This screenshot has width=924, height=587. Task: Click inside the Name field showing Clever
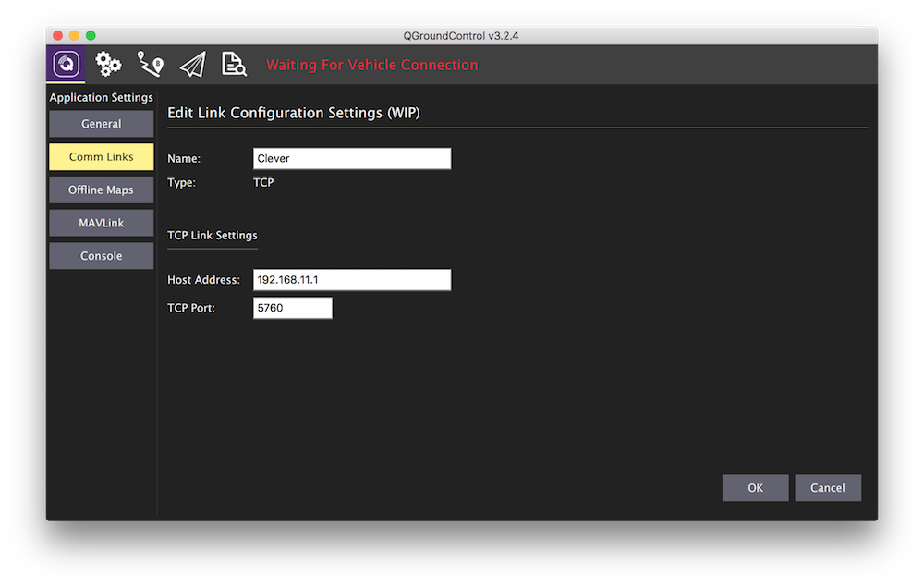coord(351,158)
